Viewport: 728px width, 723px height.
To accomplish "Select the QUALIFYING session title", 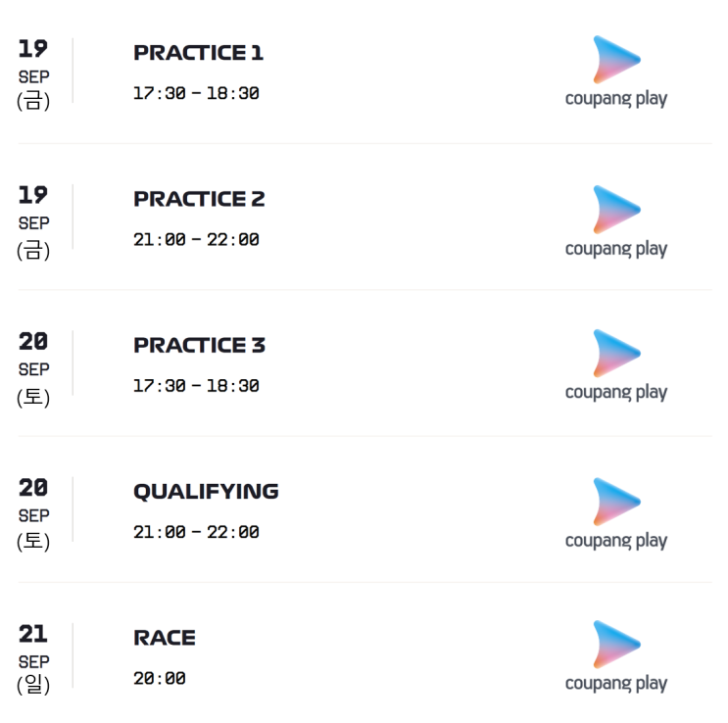I will [x=206, y=492].
